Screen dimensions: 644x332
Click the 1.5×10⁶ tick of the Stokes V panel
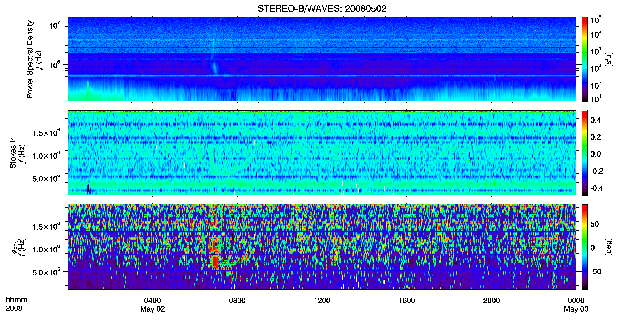tap(46, 133)
